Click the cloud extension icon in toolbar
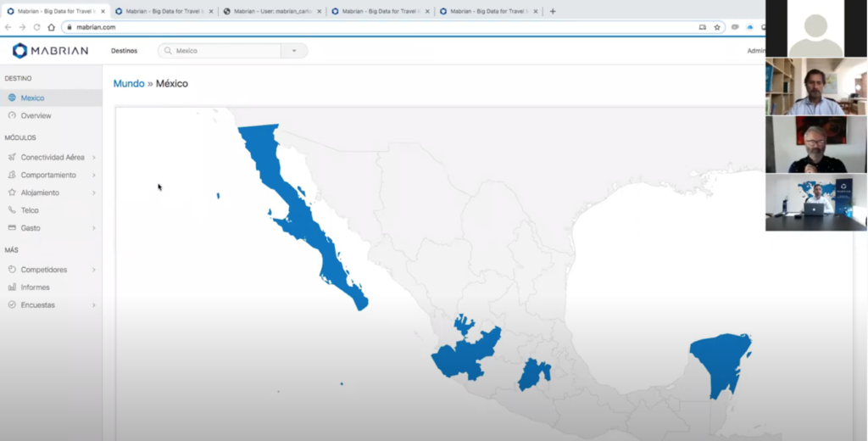Image resolution: width=868 pixels, height=441 pixels. pos(749,27)
